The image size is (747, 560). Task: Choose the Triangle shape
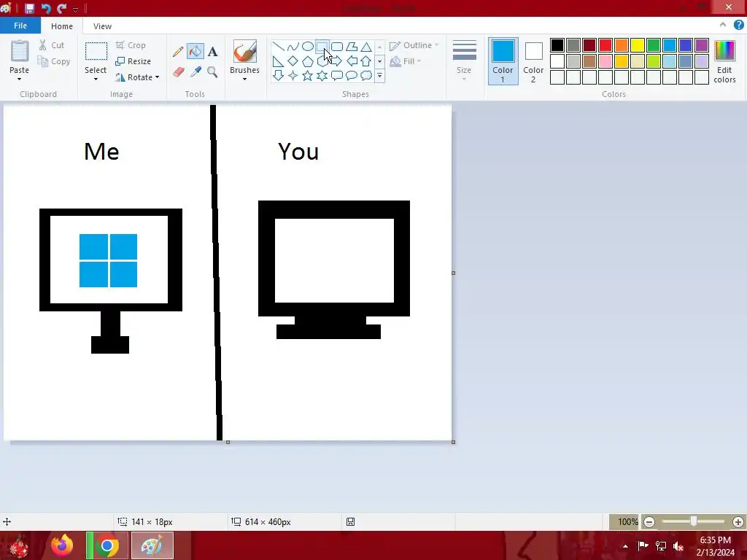[366, 47]
